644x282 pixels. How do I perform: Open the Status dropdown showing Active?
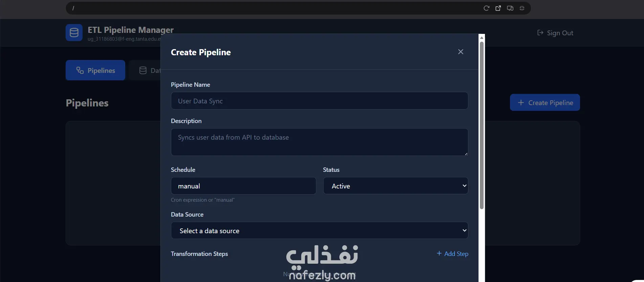396,186
